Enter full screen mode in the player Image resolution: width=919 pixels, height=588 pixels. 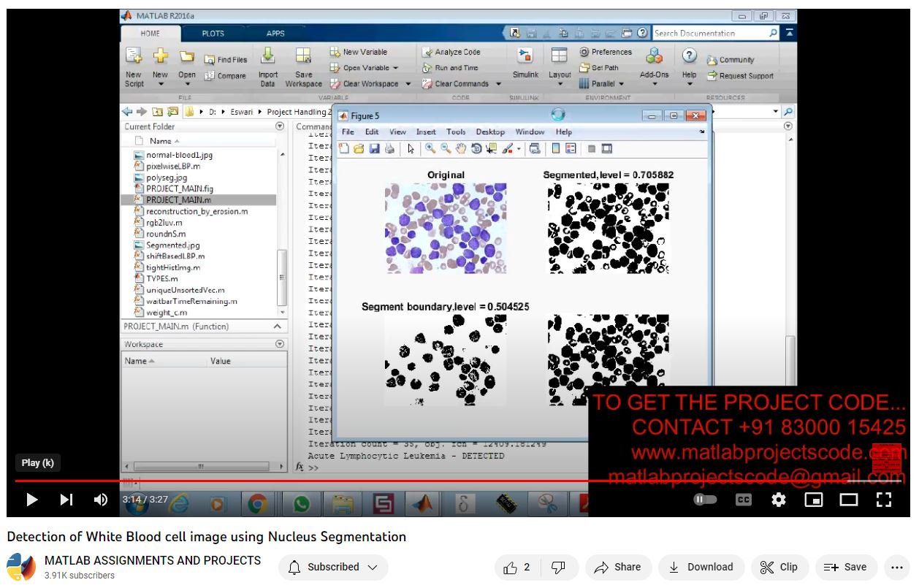coord(883,500)
